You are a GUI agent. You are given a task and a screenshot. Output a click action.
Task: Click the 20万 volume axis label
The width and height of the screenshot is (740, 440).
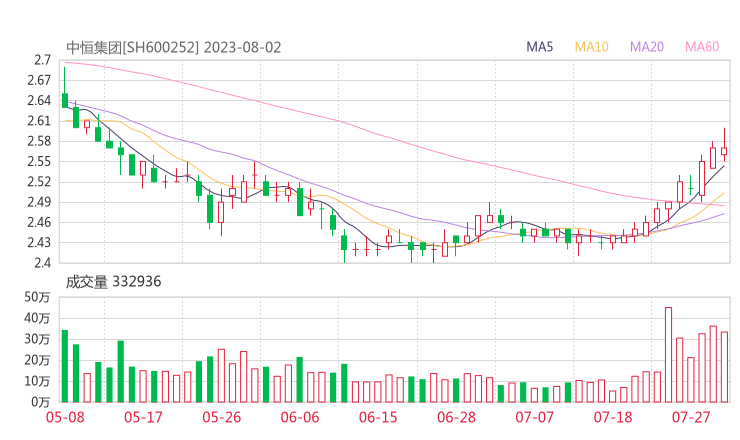[x=37, y=360]
